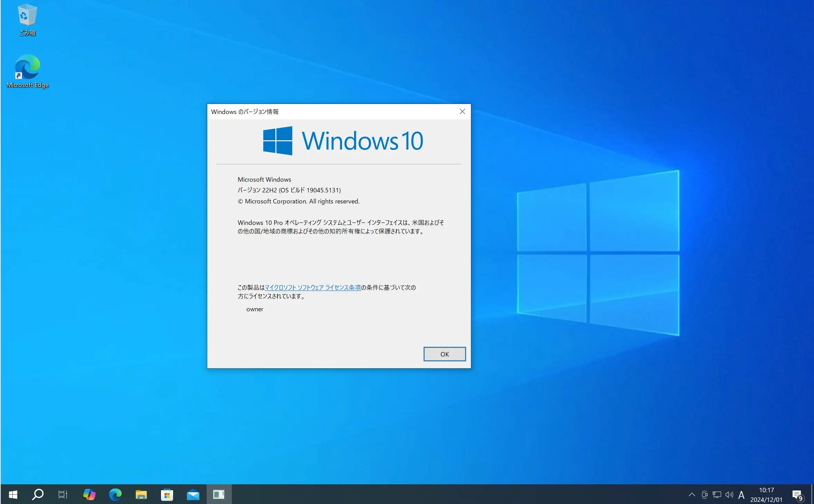The height and width of the screenshot is (504, 814).
Task: Open Microsoft Edge from the taskbar
Action: 115,494
